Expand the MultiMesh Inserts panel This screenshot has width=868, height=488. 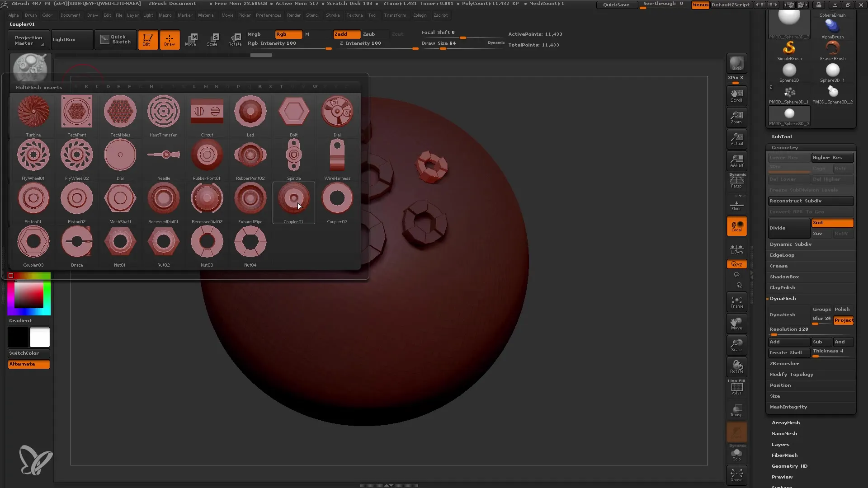[39, 87]
